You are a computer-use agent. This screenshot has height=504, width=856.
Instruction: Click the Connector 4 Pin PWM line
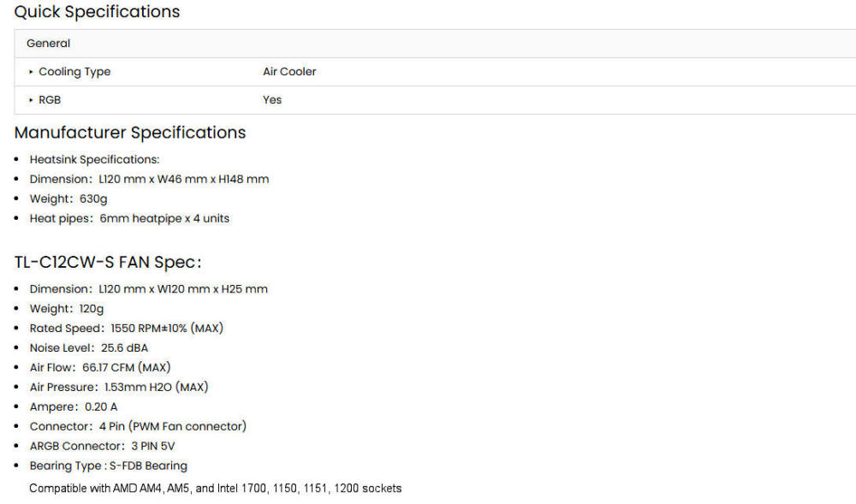pyautogui.click(x=138, y=426)
